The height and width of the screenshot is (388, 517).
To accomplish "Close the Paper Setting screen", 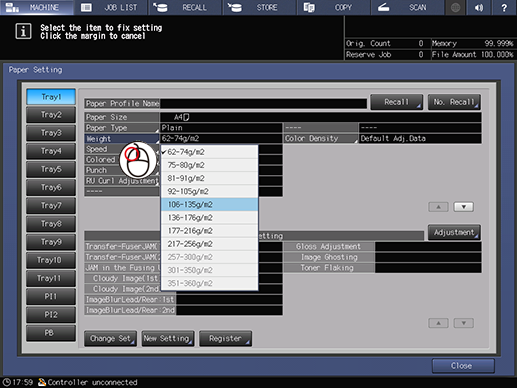I will click(x=463, y=366).
